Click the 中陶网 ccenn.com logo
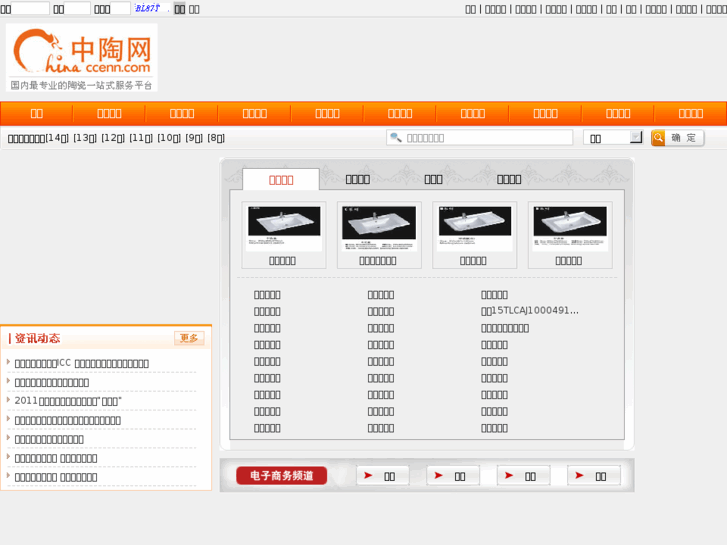 [x=82, y=58]
